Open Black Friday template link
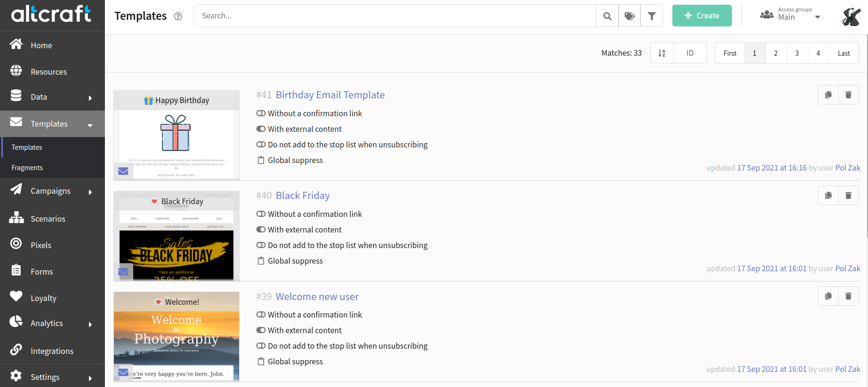This screenshot has width=868, height=387. click(303, 196)
